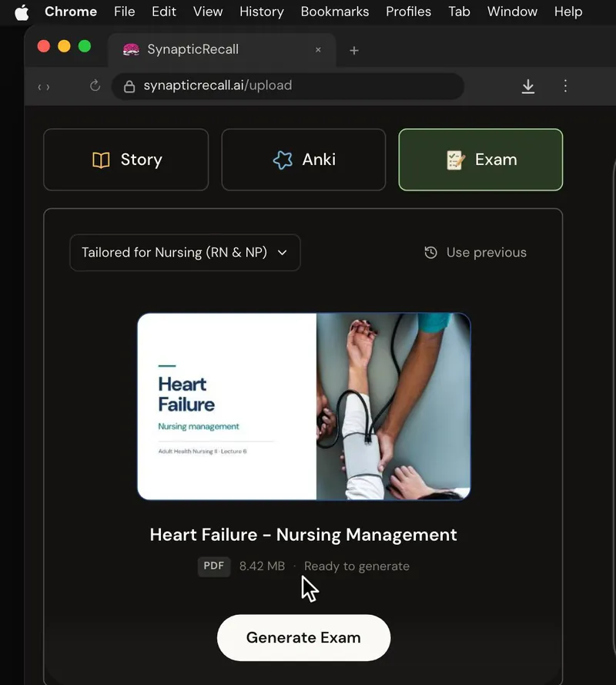Click the back and forward navigation arrows
This screenshot has width=616, height=685.
point(44,87)
